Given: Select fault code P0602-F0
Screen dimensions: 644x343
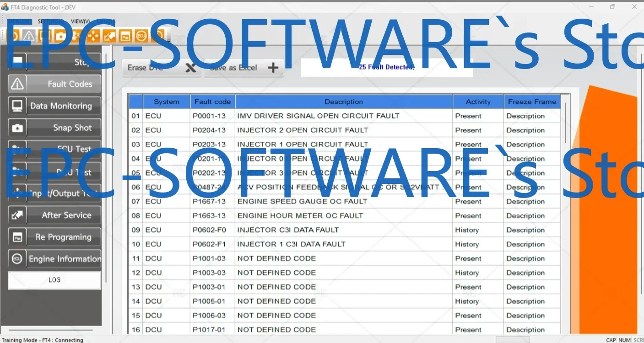Looking at the screenshot, I should (209, 230).
